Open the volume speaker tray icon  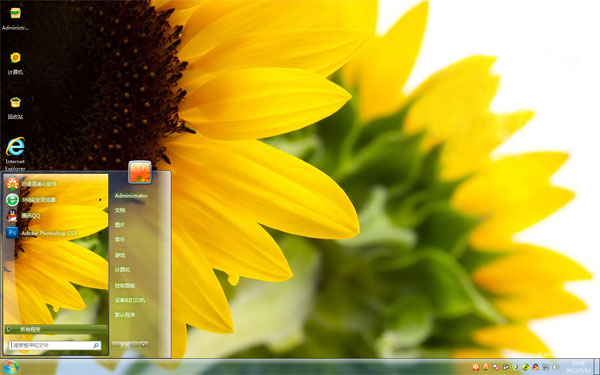coord(555,367)
